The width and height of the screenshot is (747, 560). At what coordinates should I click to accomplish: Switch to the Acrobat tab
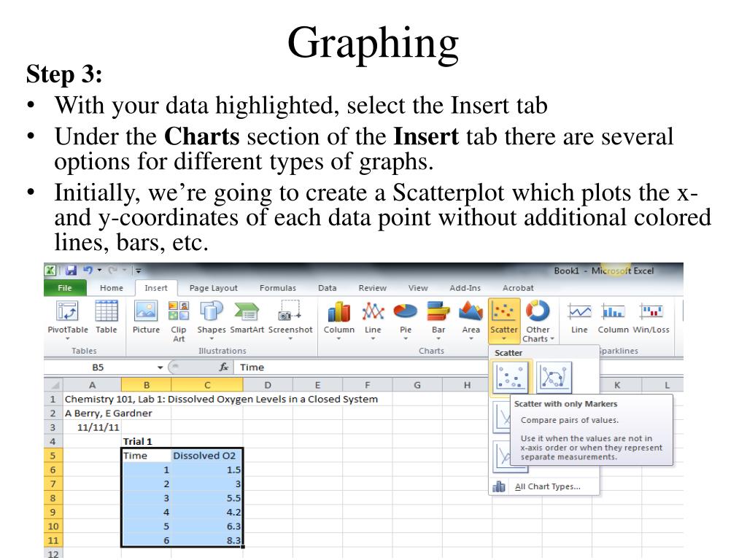tap(518, 287)
